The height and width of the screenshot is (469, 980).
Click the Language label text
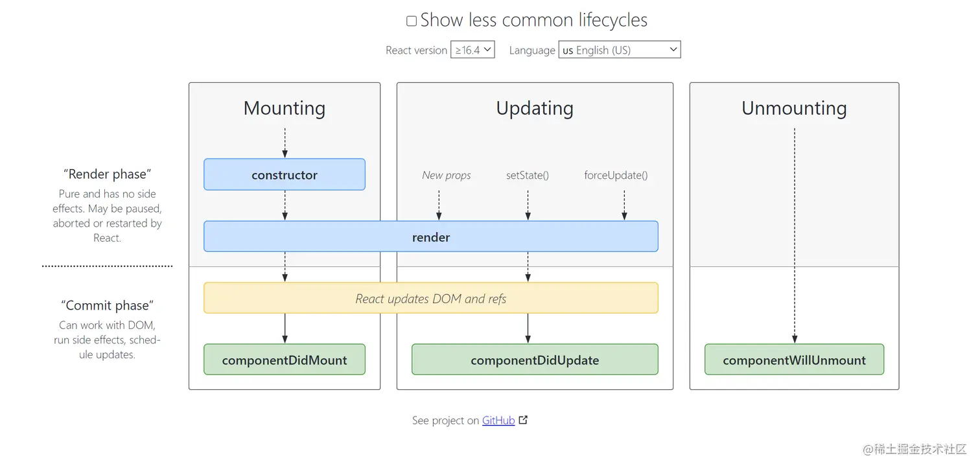click(532, 50)
